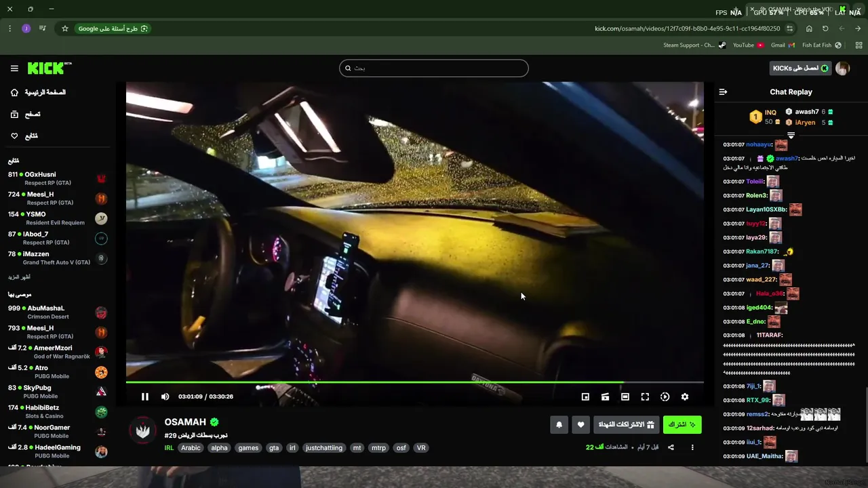This screenshot has width=868, height=488.
Task: Select the Arabic tag
Action: point(191,448)
